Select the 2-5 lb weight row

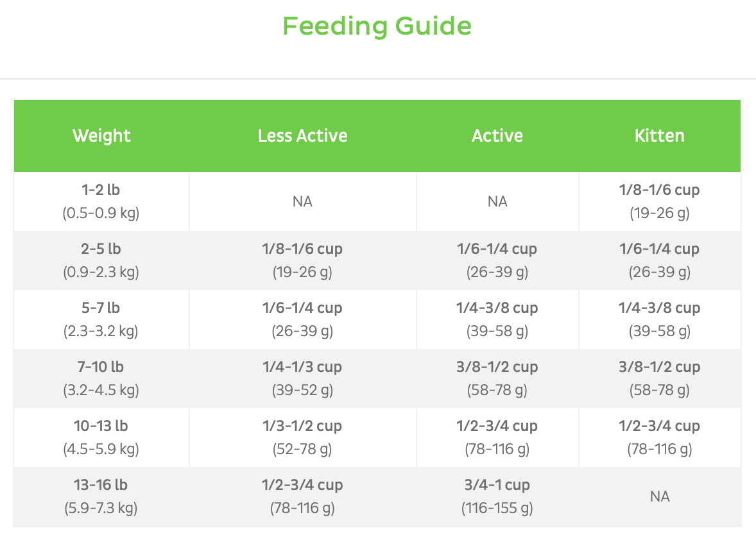[101, 260]
